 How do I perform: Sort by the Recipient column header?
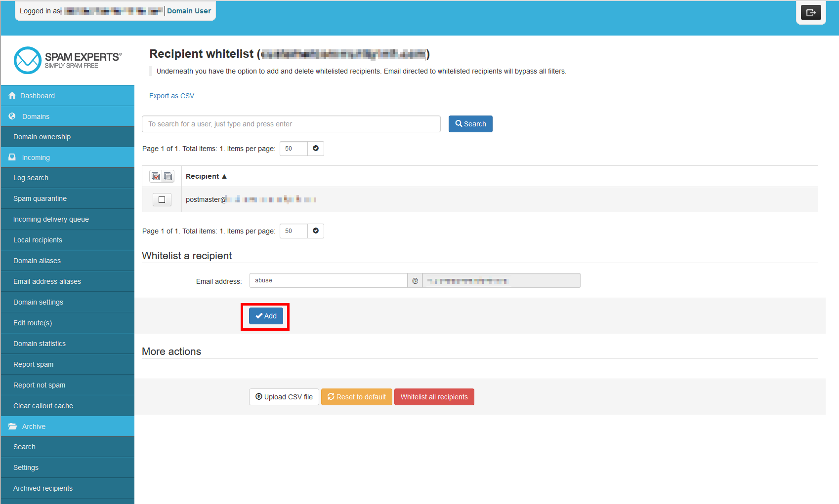(x=206, y=176)
